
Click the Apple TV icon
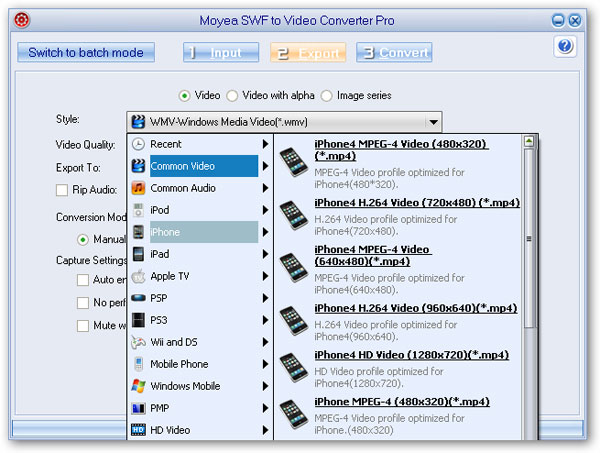[x=138, y=276]
